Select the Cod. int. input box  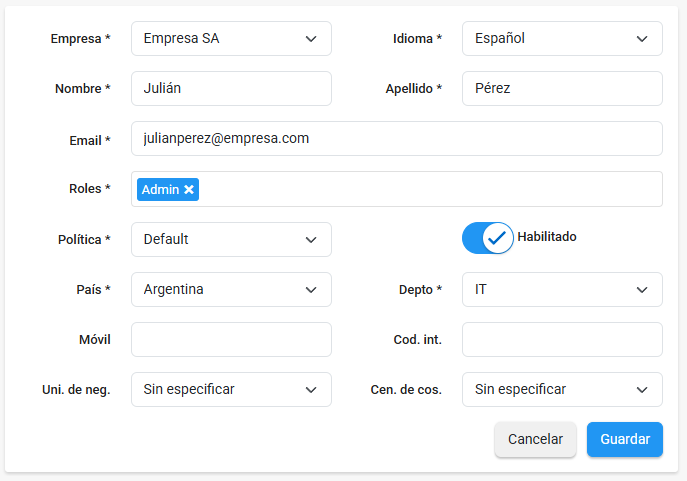[562, 339]
